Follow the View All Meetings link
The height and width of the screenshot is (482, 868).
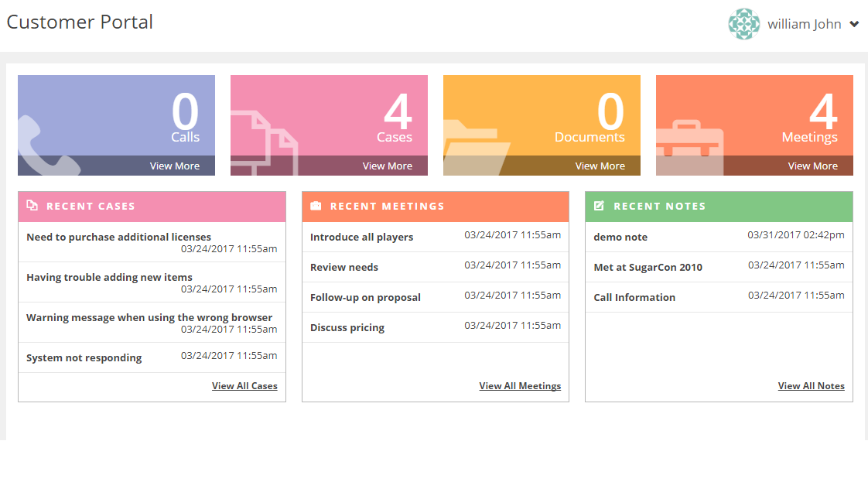tap(520, 386)
